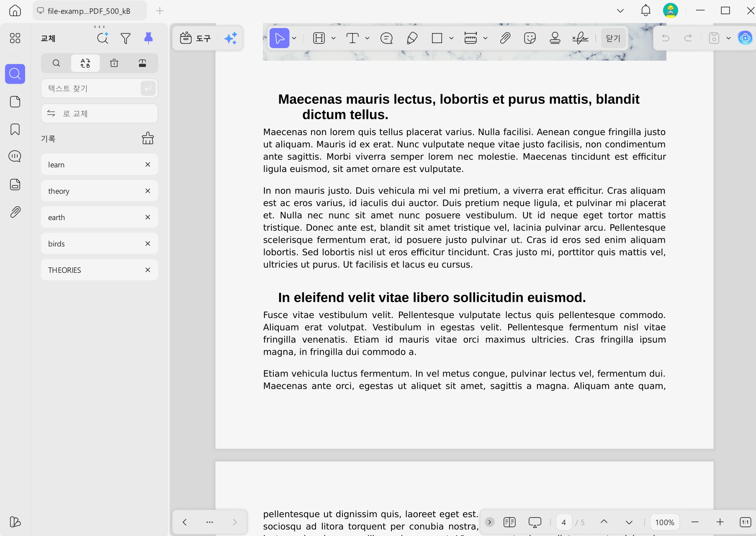The height and width of the screenshot is (536, 756).
Task: Switch to the trash-can tab in panel
Action: point(114,63)
